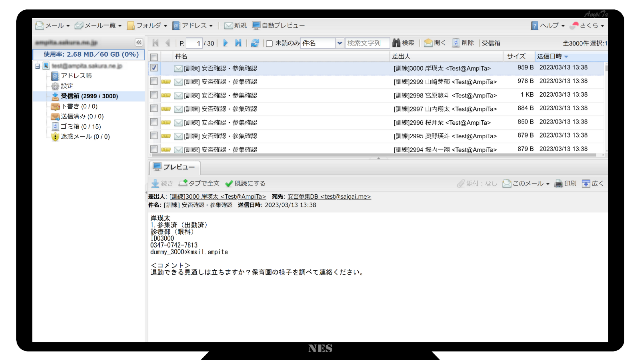Image resolution: width=640 pixels, height=360 pixels.
Task: Click the 広く widen preview button
Action: (x=593, y=184)
